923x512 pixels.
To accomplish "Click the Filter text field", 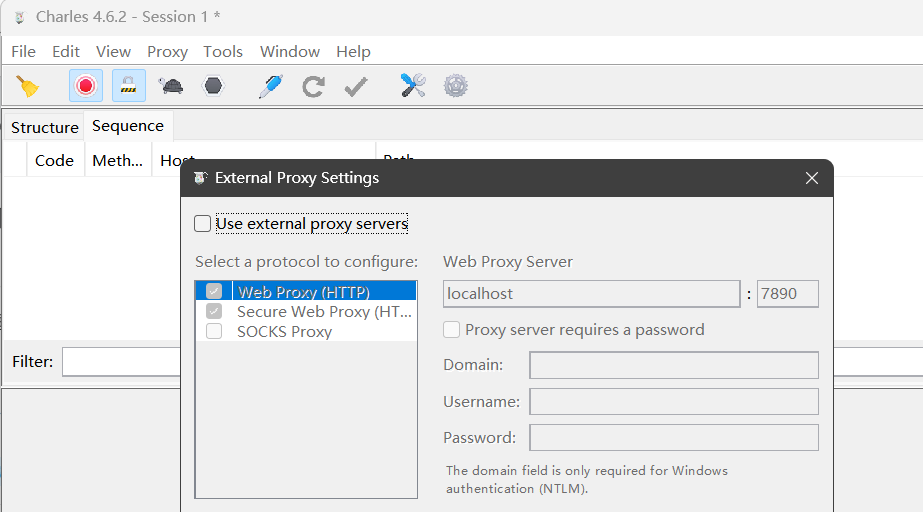I will tap(121, 361).
